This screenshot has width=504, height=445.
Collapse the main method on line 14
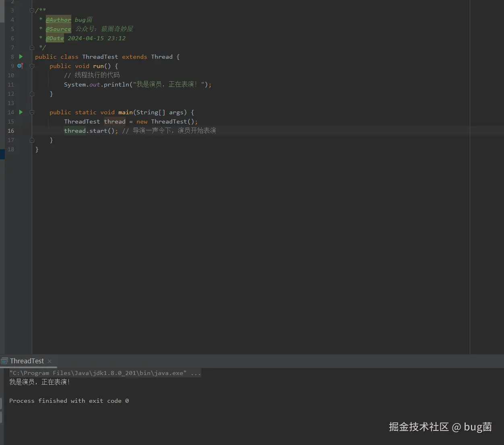pyautogui.click(x=32, y=112)
